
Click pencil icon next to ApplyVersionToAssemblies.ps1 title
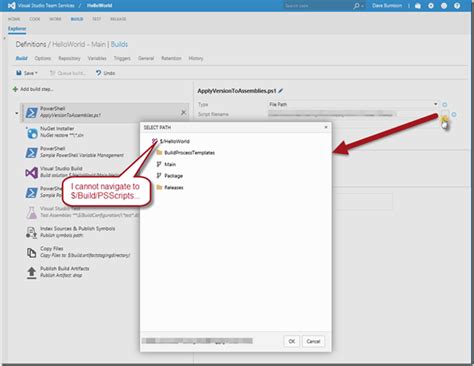281,91
